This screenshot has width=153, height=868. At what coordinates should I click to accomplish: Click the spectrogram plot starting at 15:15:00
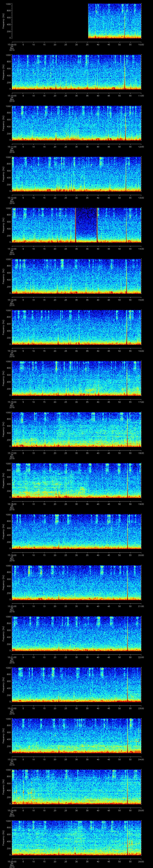(77, 327)
